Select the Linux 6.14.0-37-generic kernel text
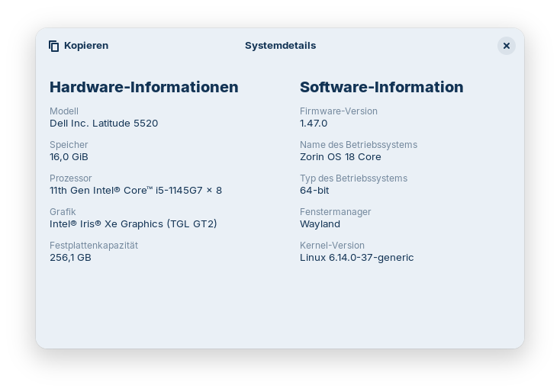Viewport: 560px width, 392px height. pos(356,257)
